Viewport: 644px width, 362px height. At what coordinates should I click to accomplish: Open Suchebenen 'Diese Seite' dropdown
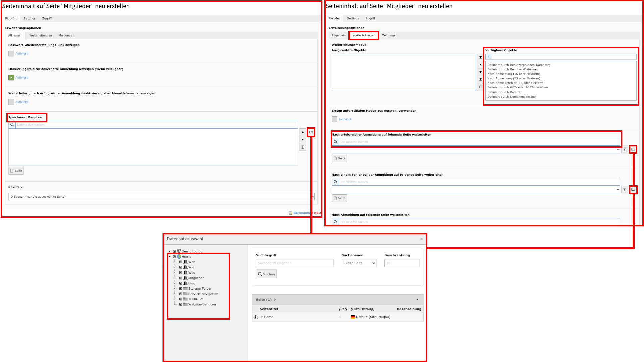pos(359,263)
